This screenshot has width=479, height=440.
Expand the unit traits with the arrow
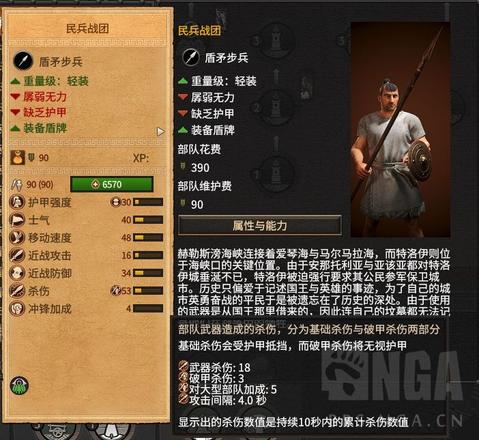point(161,132)
